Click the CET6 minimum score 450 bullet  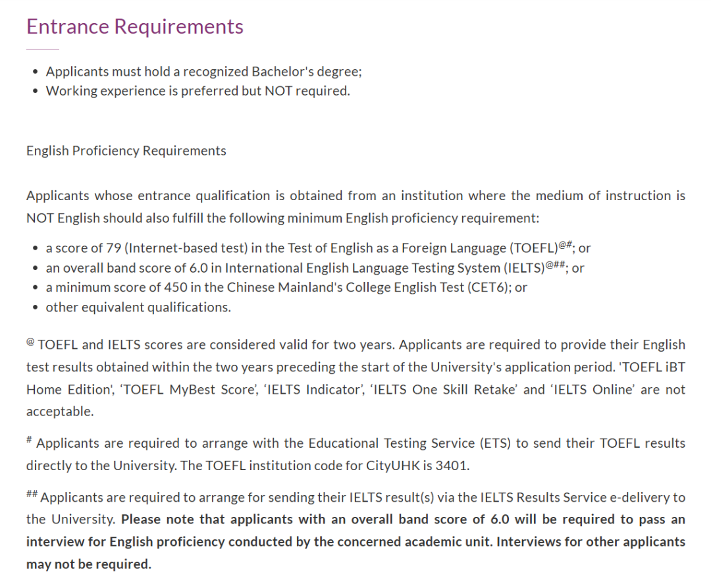[286, 287]
